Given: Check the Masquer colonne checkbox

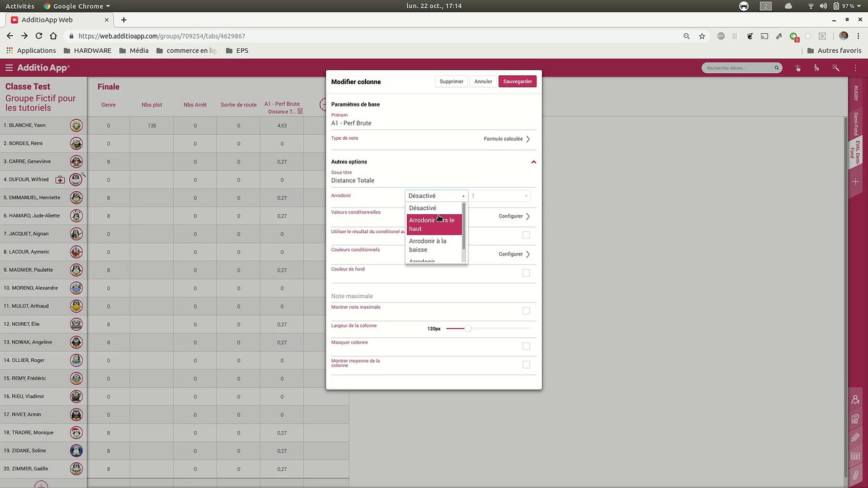Looking at the screenshot, I should click(x=526, y=346).
